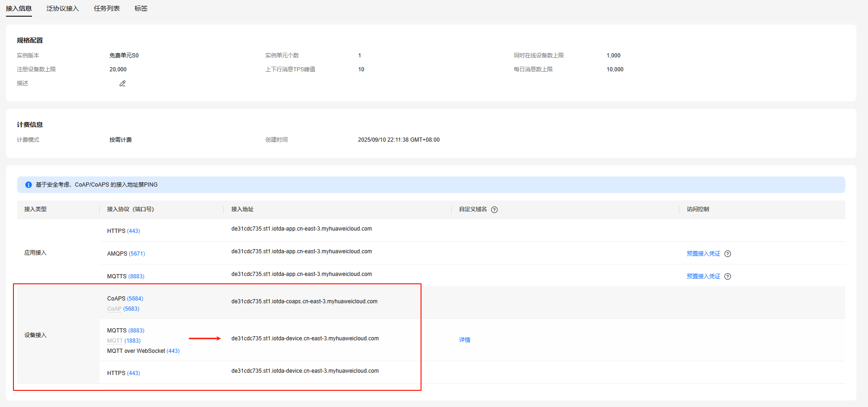Switch to the 接入信息 tab
868x407 pixels.
point(19,8)
